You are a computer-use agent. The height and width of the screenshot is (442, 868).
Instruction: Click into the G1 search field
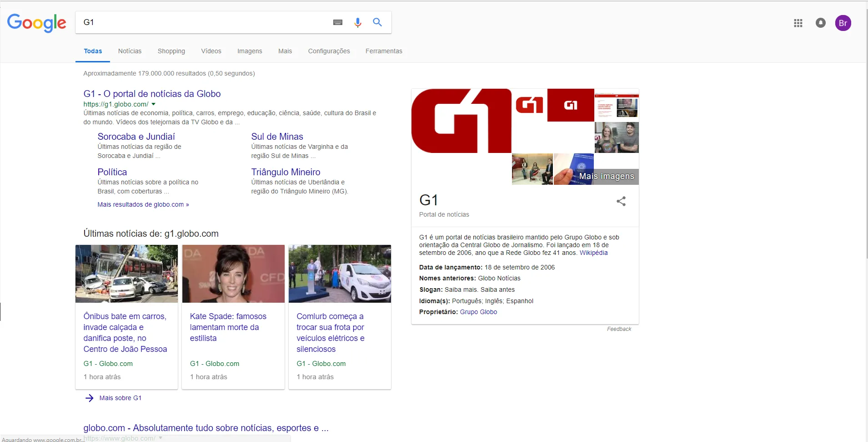pyautogui.click(x=205, y=22)
